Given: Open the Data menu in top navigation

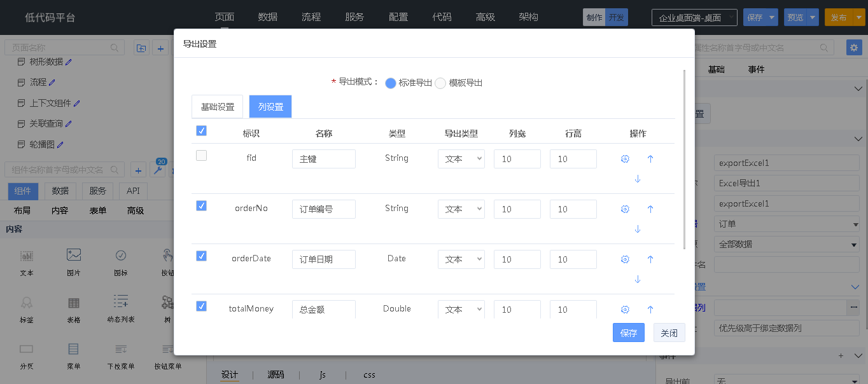Looking at the screenshot, I should pos(268,17).
